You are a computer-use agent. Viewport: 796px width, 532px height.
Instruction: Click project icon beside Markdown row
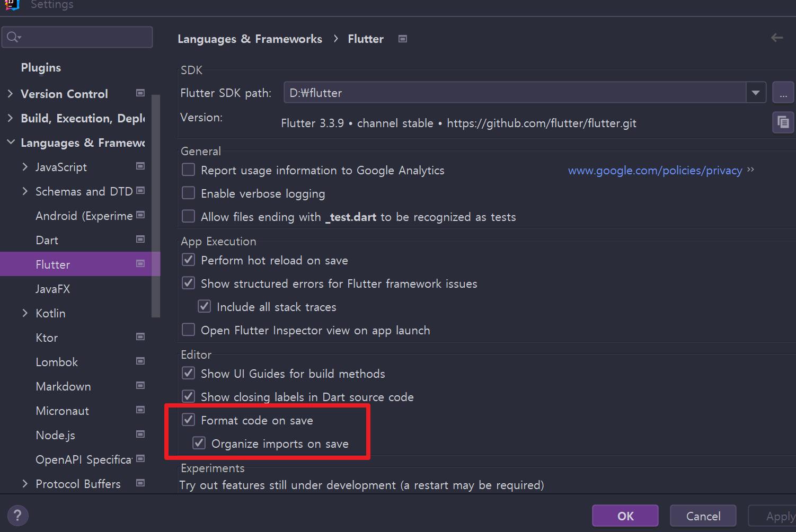click(x=140, y=386)
